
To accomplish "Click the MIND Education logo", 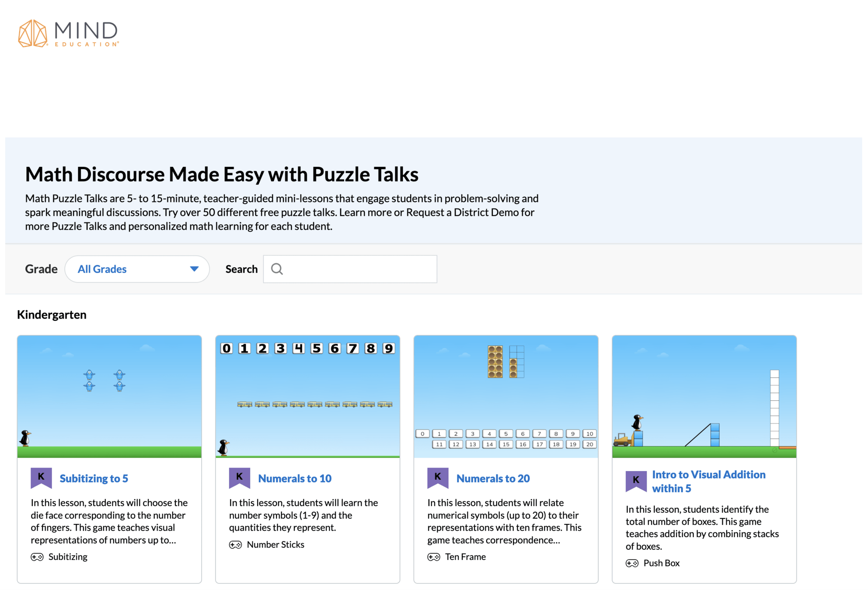I will 68,33.
